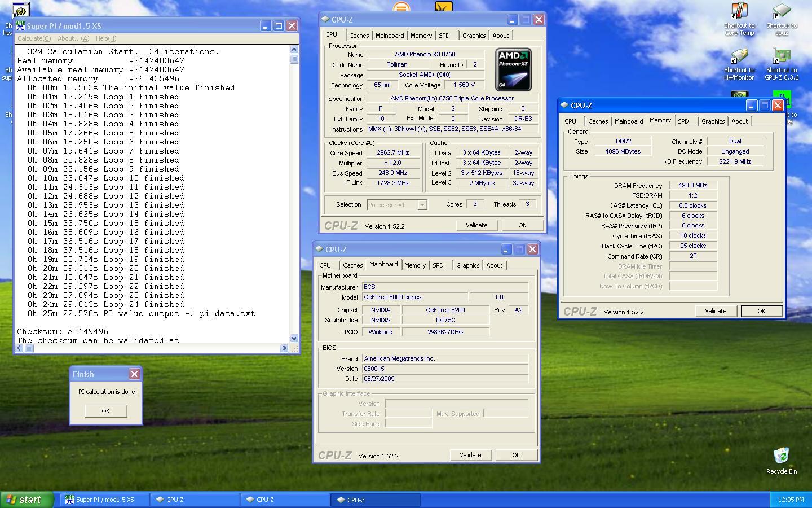
Task: Click the Super PI title bar icon
Action: [20, 26]
